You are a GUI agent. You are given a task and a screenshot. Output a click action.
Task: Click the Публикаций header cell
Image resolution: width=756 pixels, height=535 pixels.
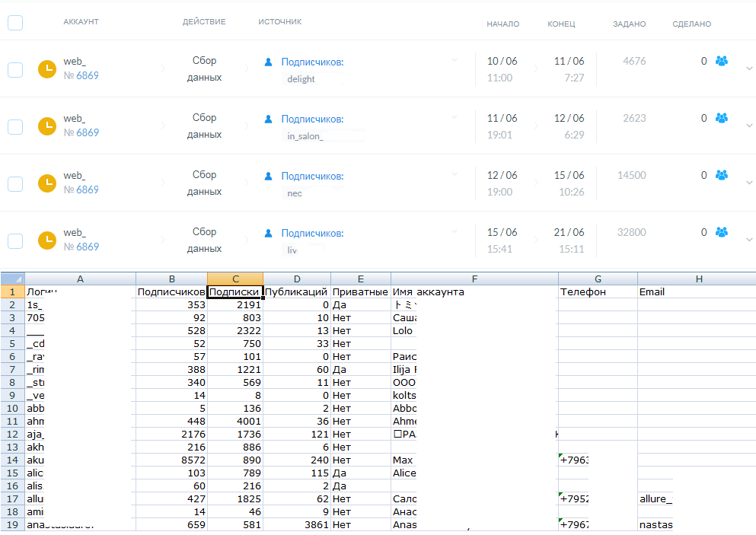tap(297, 292)
